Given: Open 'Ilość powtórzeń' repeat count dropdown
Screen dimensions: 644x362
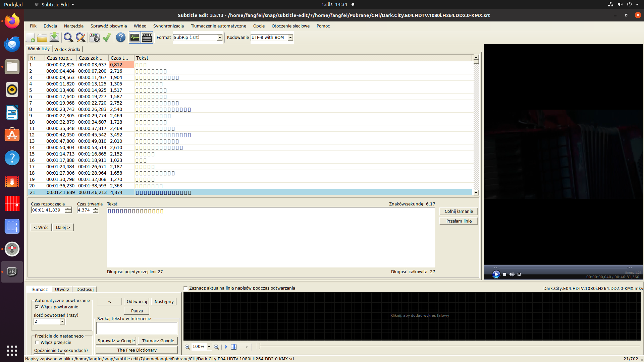Looking at the screenshot, I should 62,321.
